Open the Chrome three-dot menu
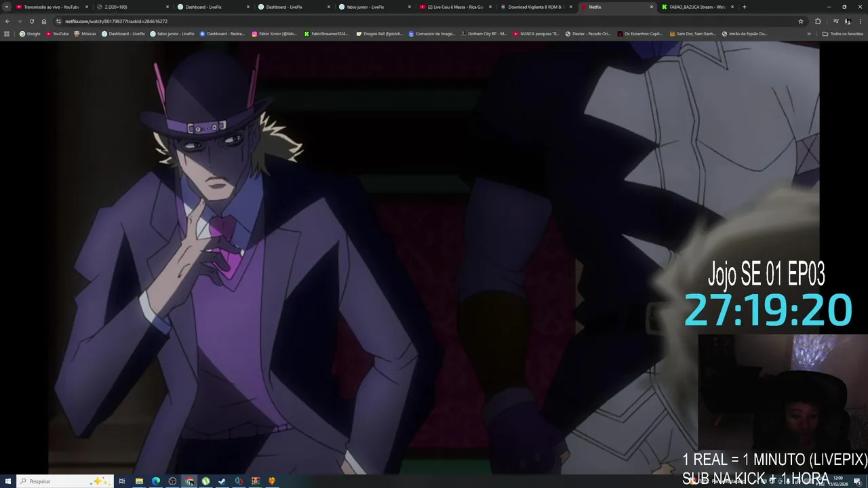 pyautogui.click(x=861, y=21)
